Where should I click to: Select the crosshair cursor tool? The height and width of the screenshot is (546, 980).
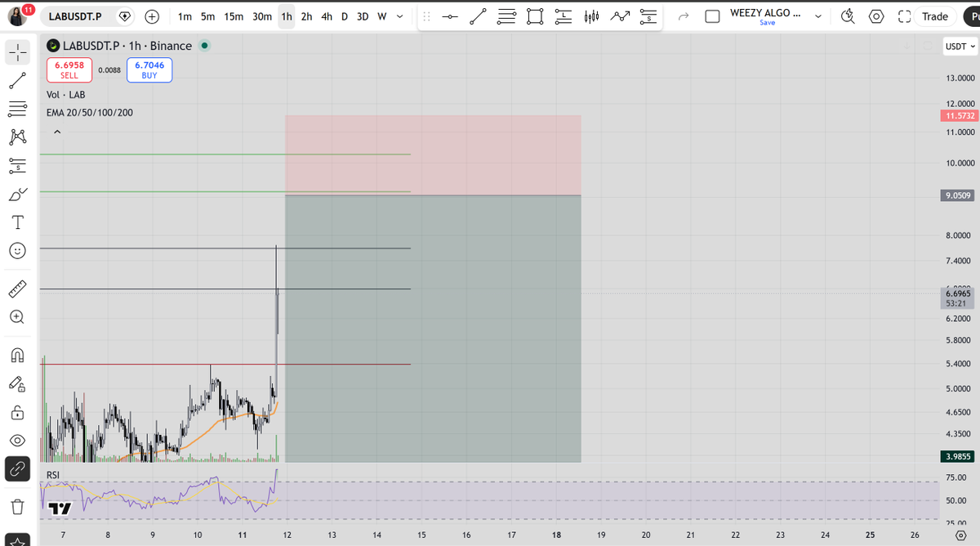18,52
